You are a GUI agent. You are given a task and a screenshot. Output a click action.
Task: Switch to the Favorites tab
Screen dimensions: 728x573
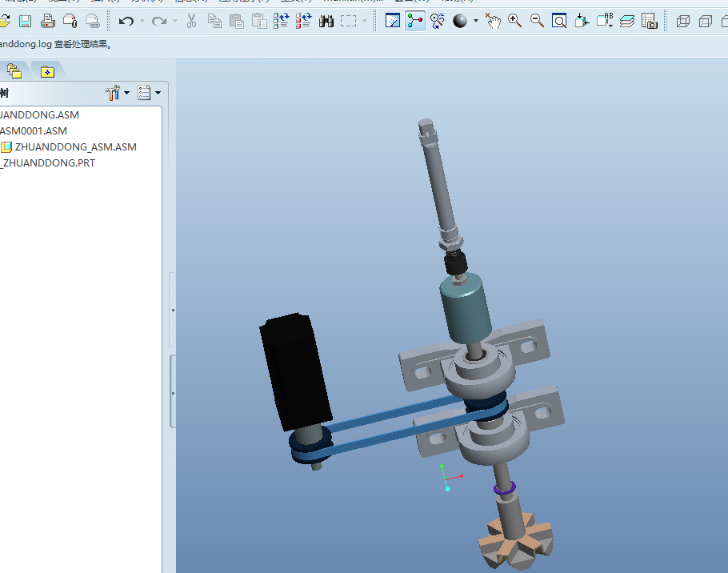(x=47, y=71)
